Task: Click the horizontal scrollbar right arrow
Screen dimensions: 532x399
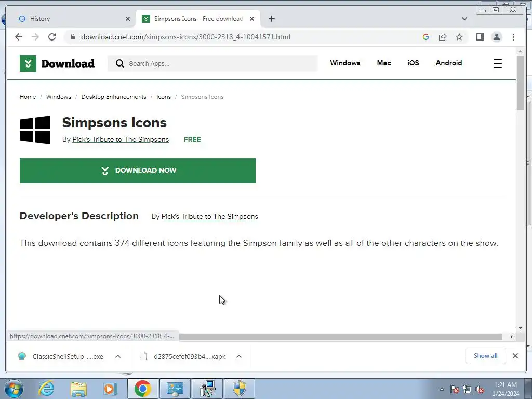Action: (x=511, y=337)
